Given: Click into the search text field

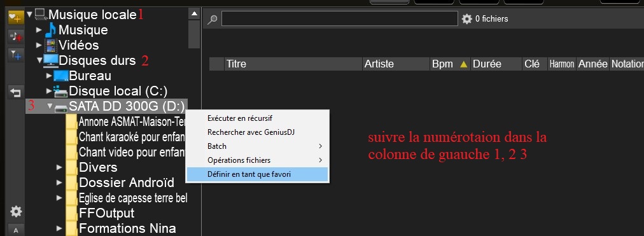Looking at the screenshot, I should (x=340, y=19).
